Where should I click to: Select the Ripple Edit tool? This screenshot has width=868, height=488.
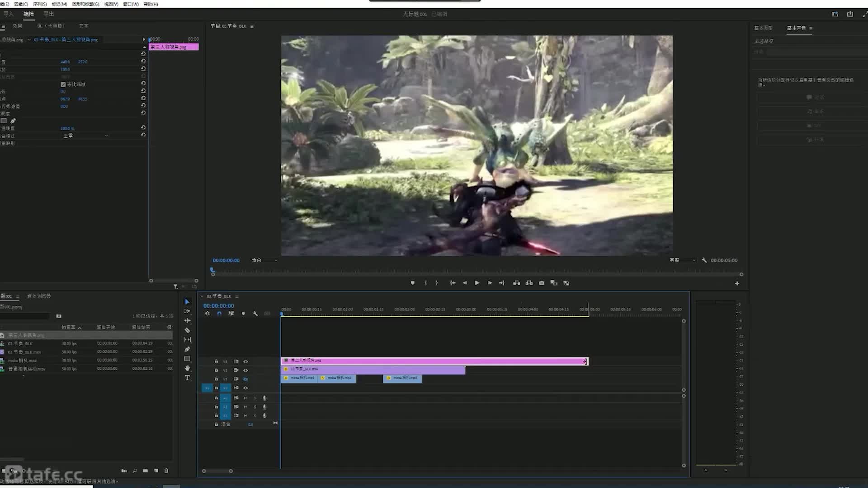(x=187, y=321)
